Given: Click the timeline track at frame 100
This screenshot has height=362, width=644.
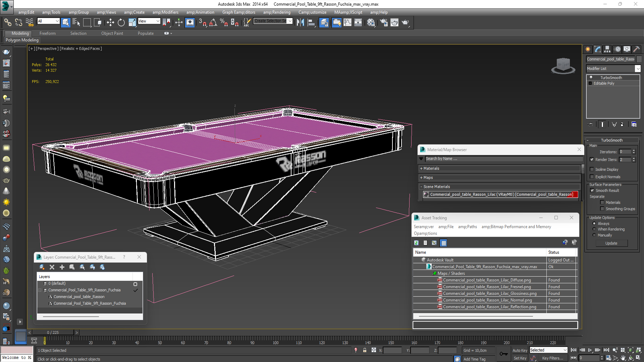Looking at the screenshot, I should [275, 340].
